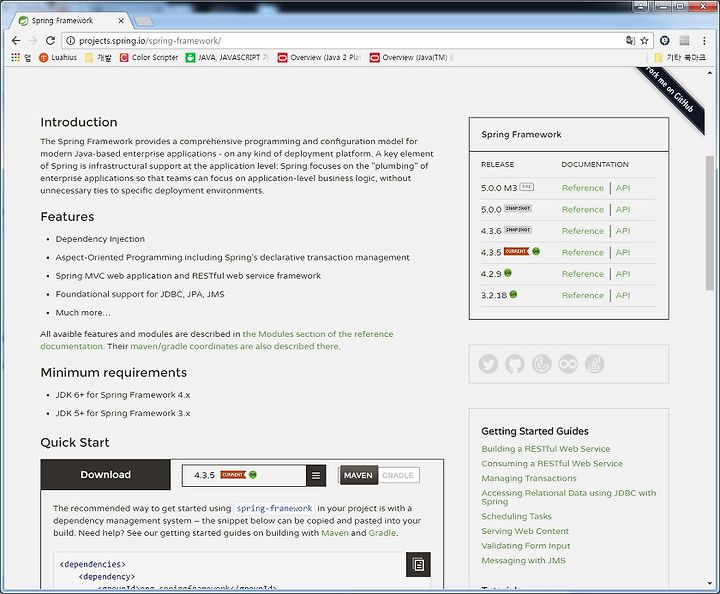Reload the page with refresh icon
The image size is (720, 594).
51,40
